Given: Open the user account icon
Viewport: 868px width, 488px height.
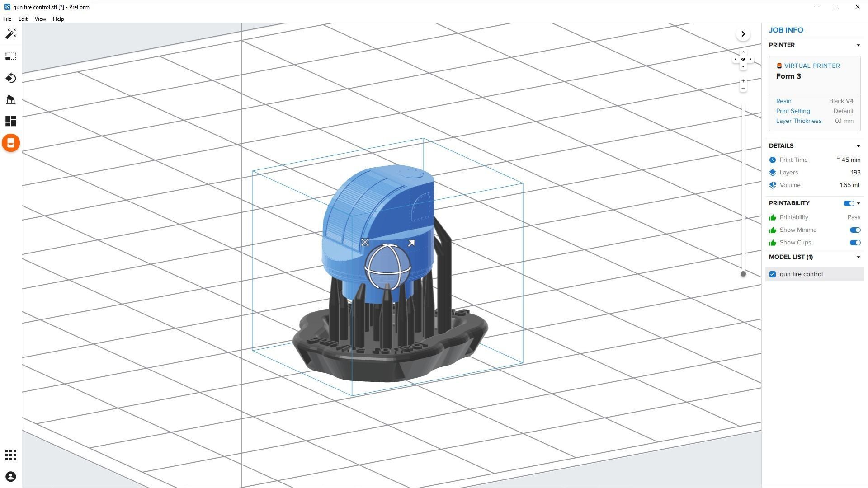Looking at the screenshot, I should pyautogui.click(x=11, y=477).
